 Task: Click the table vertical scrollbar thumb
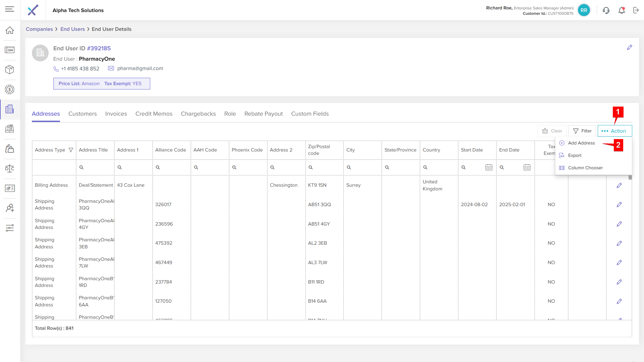click(630, 178)
